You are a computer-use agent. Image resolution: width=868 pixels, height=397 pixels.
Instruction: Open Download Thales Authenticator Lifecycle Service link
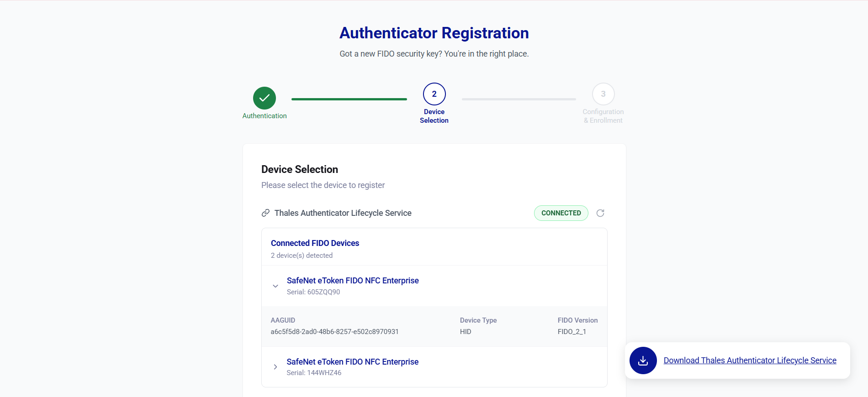tap(750, 360)
